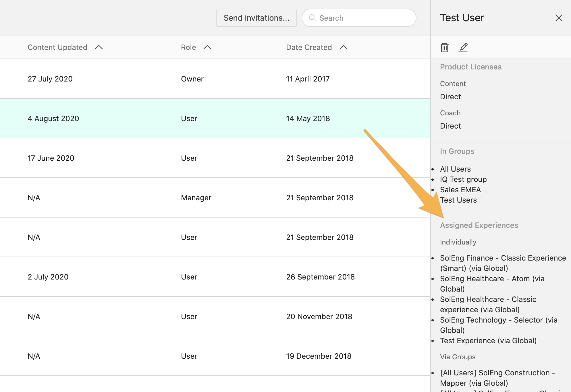Open the IQ Test group item

tap(463, 179)
